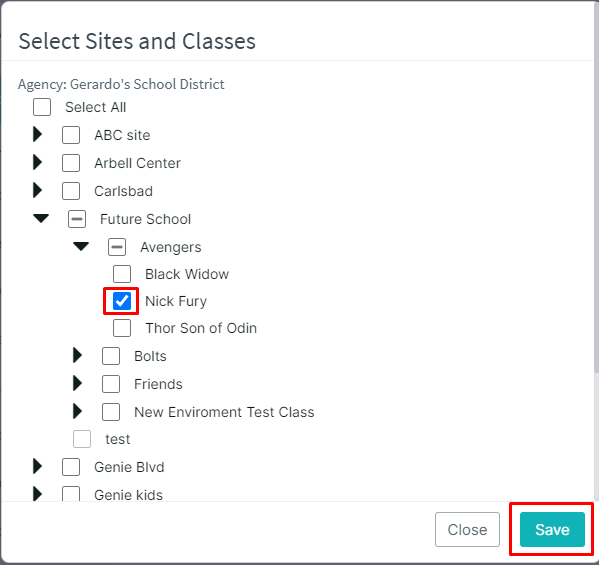The image size is (599, 565).
Task: Toggle the Future School partial checkbox
Action: [x=77, y=219]
